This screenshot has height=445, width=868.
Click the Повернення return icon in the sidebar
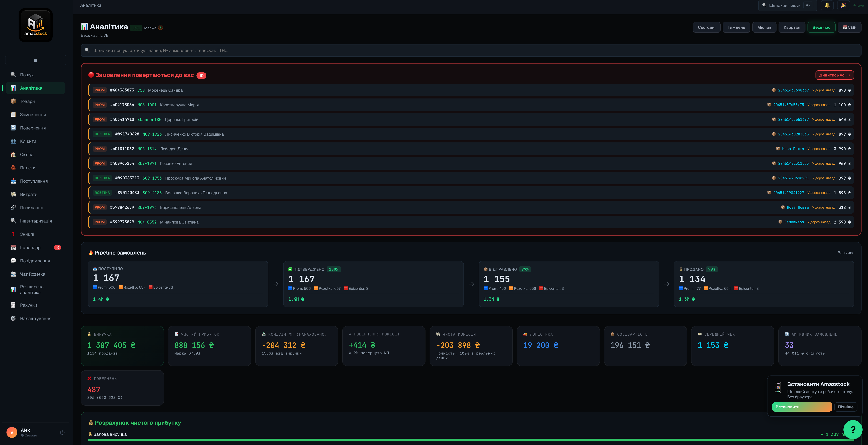pyautogui.click(x=13, y=128)
